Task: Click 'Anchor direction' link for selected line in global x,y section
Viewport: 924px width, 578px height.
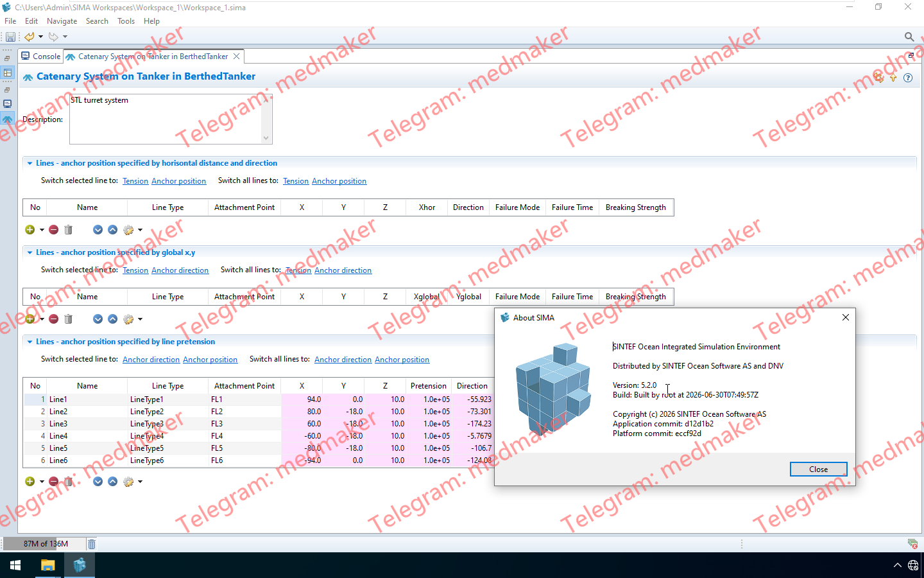Action: 180,270
